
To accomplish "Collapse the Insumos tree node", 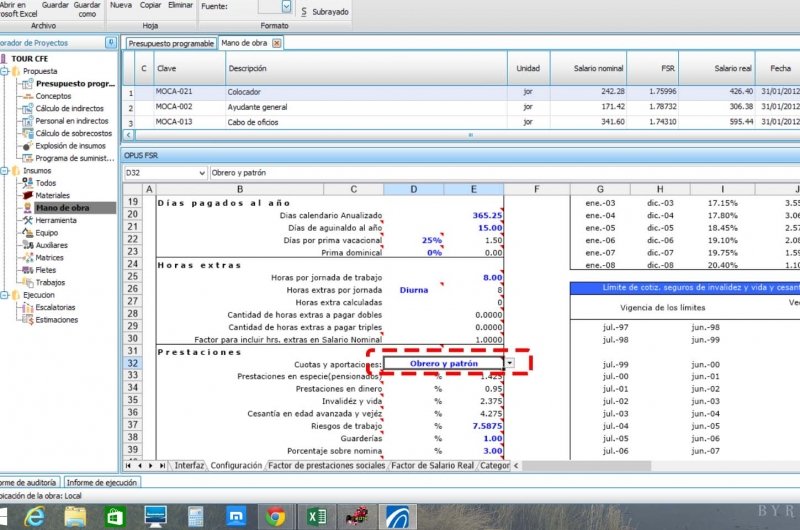I will (6, 171).
